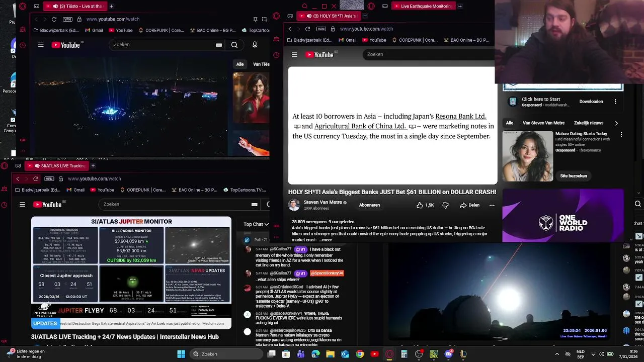Image resolution: width=644 pixels, height=362 pixels.
Task: Open YouTube menu in HOLY SH*T window
Action: [294, 55]
